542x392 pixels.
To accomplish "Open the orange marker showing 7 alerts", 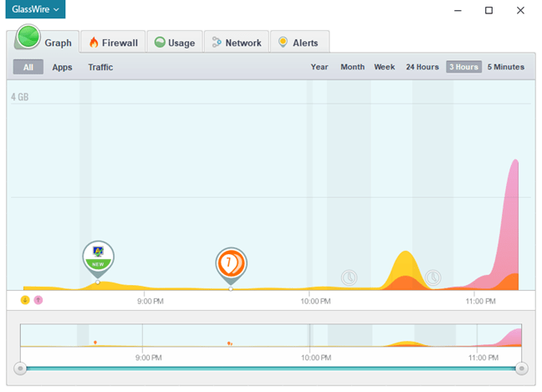I will pos(231,264).
